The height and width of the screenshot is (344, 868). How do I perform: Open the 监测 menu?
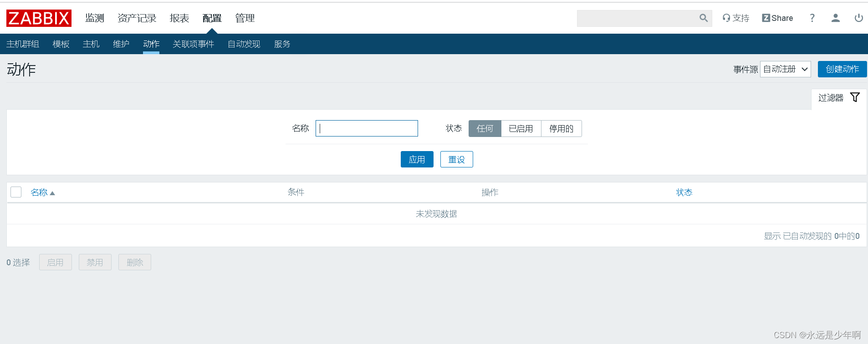95,18
